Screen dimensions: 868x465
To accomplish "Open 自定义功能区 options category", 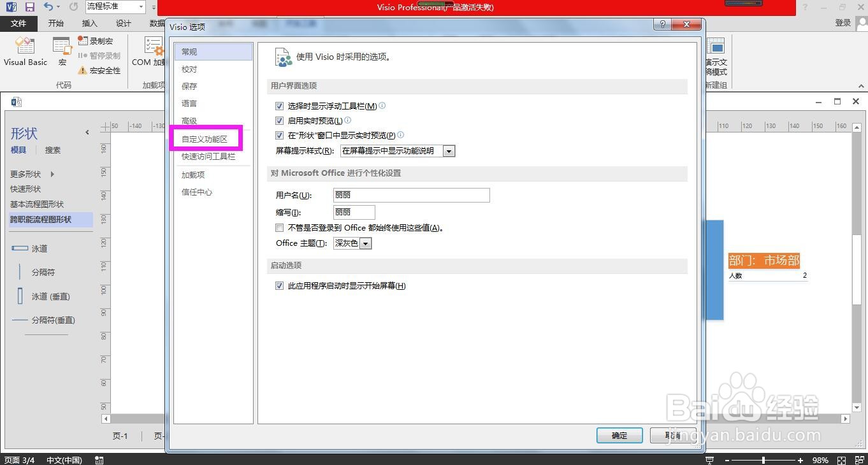I will click(x=205, y=139).
